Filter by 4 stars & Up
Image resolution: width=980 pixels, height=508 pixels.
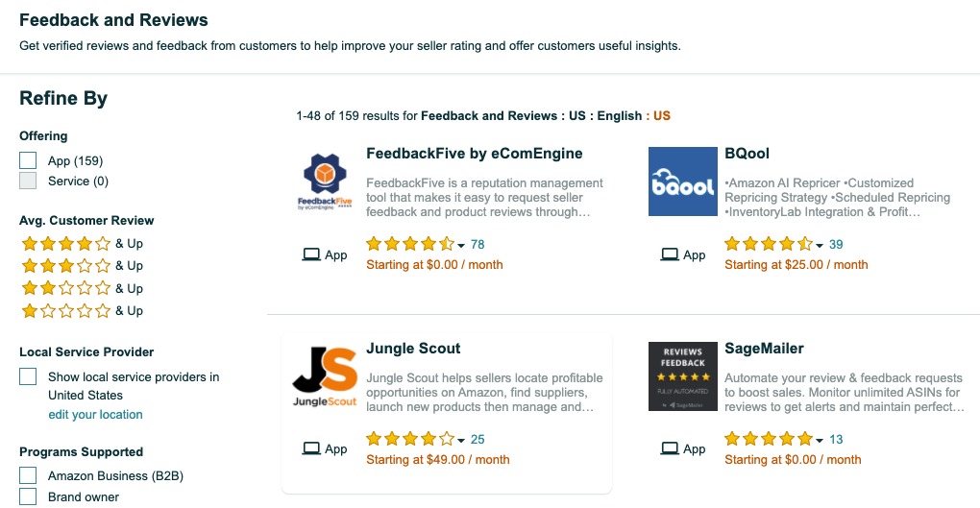click(x=82, y=244)
